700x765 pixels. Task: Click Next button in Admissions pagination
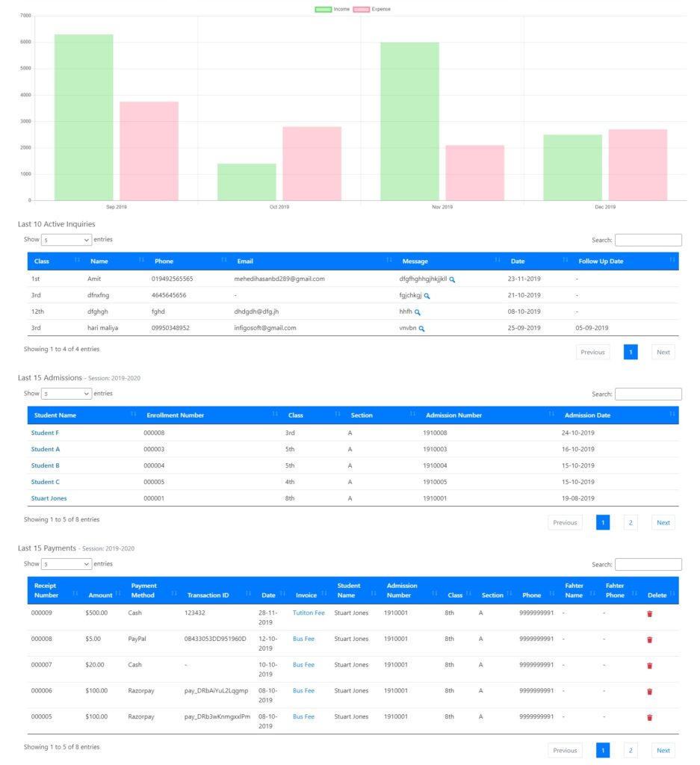(x=663, y=523)
